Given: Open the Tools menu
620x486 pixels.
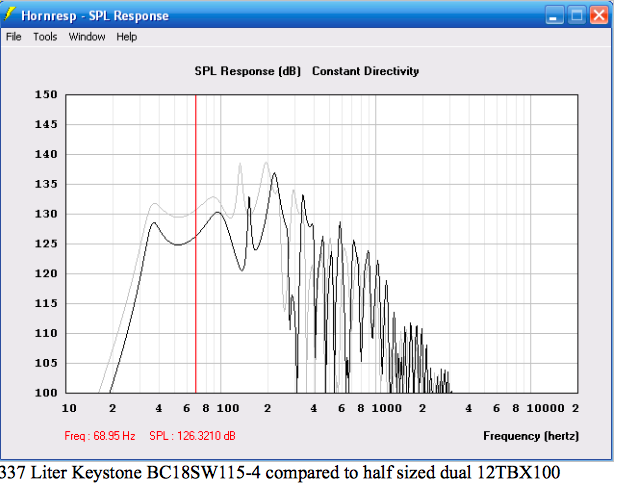Looking at the screenshot, I should point(45,37).
